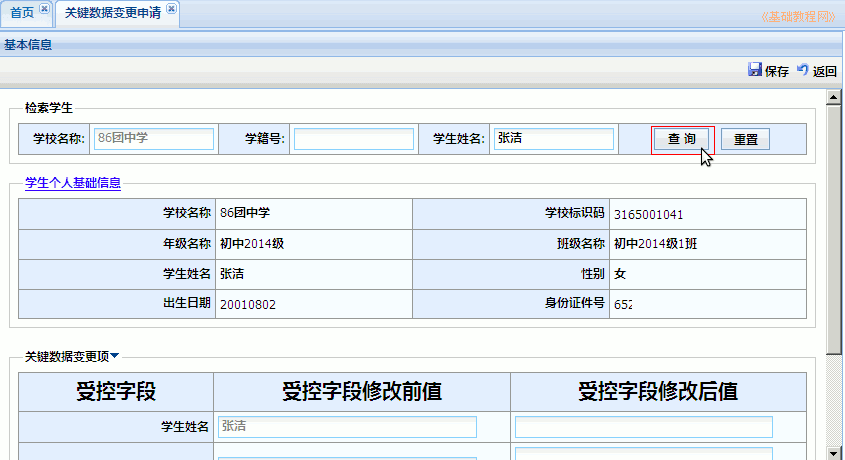The width and height of the screenshot is (845, 460).
Task: Click the 受控字段修改前值 column header
Action: (x=362, y=392)
